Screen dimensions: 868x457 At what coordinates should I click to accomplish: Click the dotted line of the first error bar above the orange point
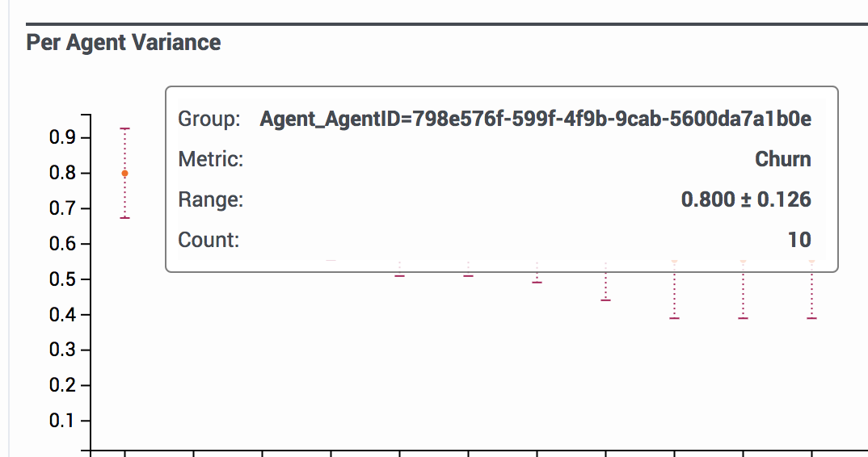[124, 149]
